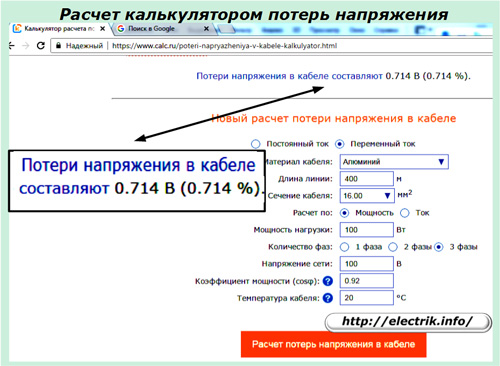Click the Напряжение сети input field

[367, 264]
